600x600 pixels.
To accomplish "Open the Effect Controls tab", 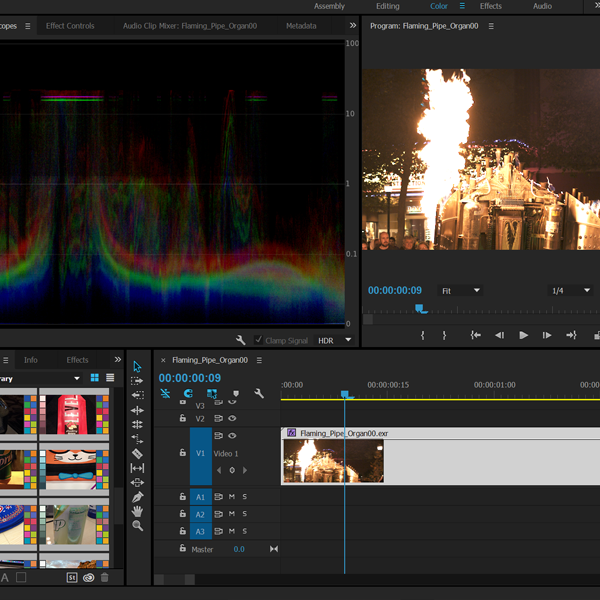I will point(70,26).
